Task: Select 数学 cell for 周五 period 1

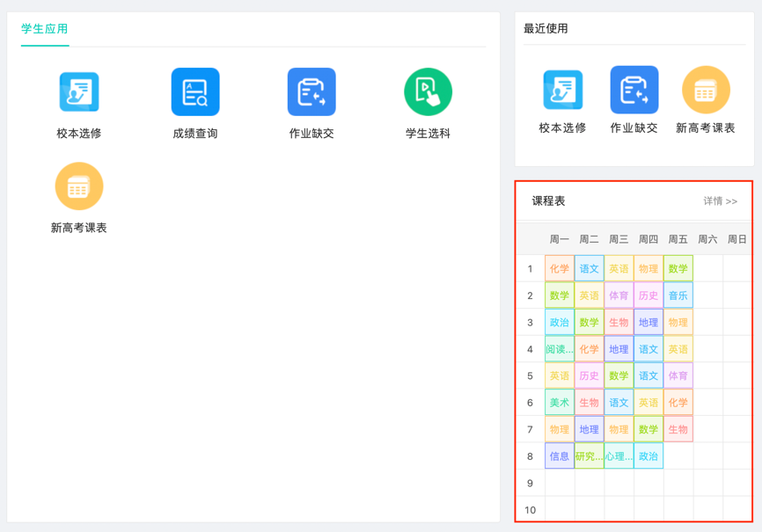Action: pos(678,268)
